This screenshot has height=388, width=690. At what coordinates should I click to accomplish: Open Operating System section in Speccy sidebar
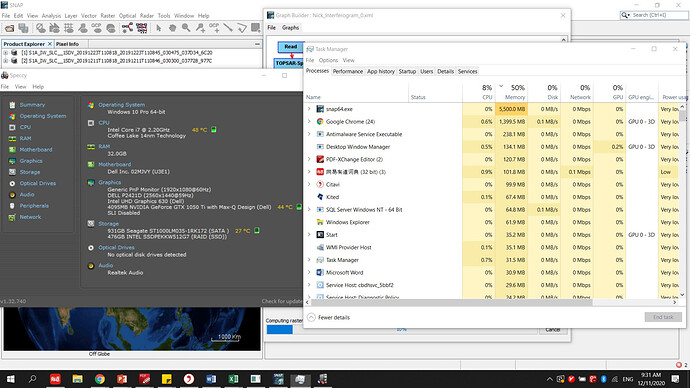click(x=43, y=116)
